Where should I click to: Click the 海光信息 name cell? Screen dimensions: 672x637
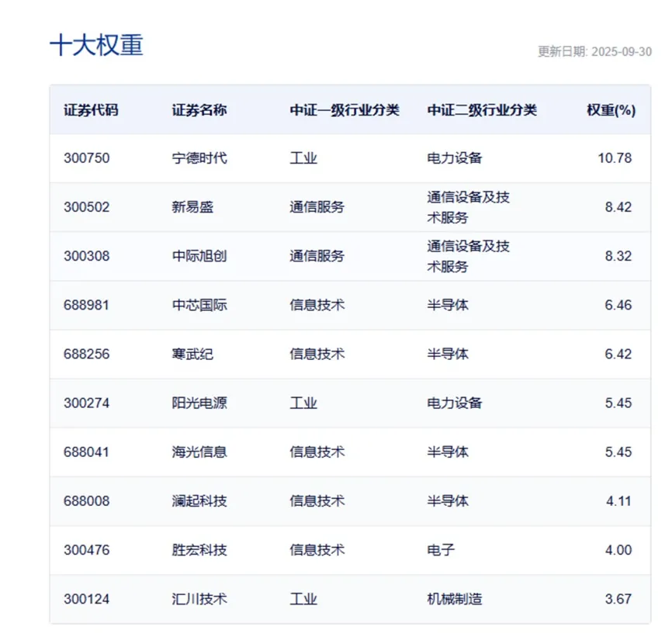[199, 452]
